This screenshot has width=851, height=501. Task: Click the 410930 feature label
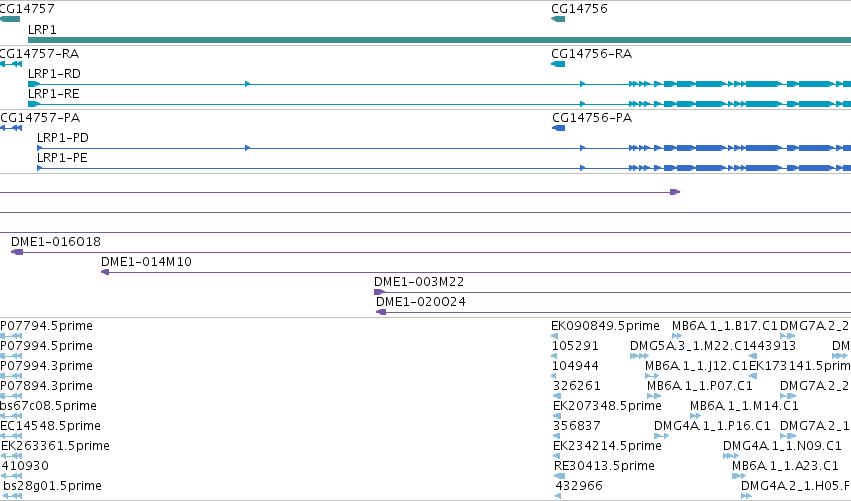point(26,466)
